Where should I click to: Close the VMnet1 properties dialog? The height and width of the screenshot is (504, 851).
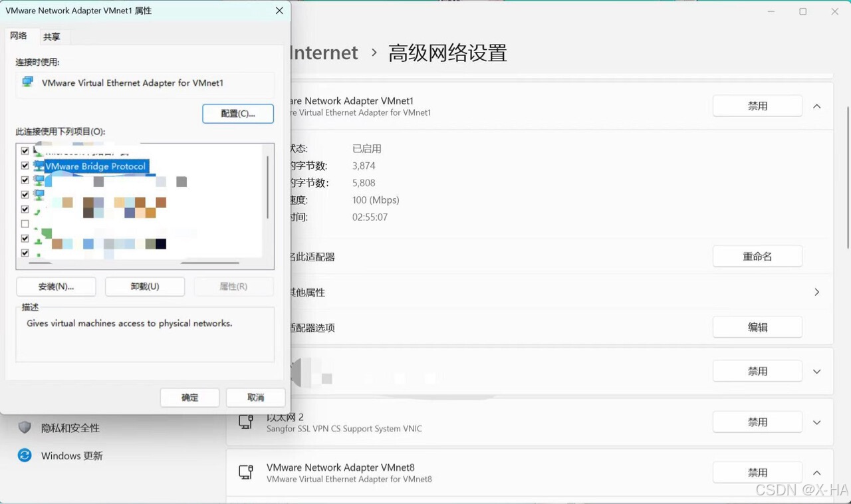pyautogui.click(x=279, y=11)
